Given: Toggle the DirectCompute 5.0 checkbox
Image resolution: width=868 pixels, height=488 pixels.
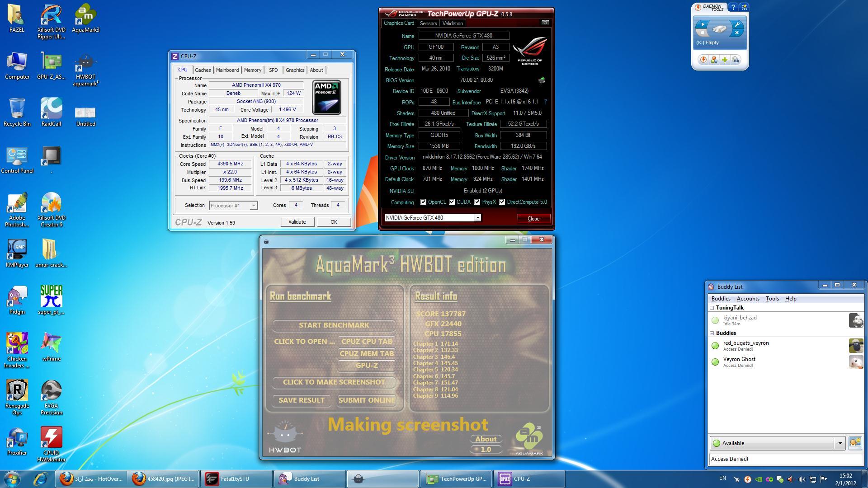Looking at the screenshot, I should click(x=502, y=202).
